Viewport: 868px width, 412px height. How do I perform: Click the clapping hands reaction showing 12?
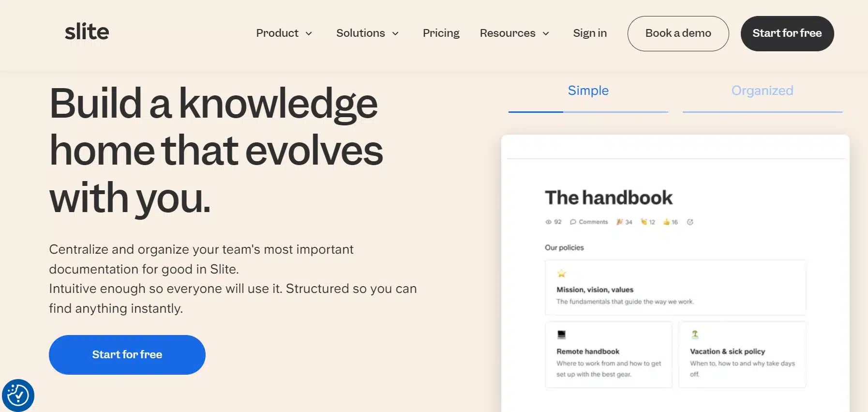pyautogui.click(x=647, y=222)
